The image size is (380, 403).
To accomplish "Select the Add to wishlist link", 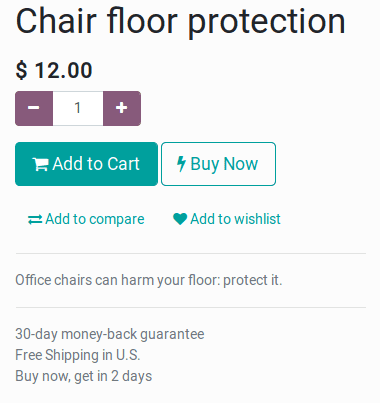I will point(227,219).
